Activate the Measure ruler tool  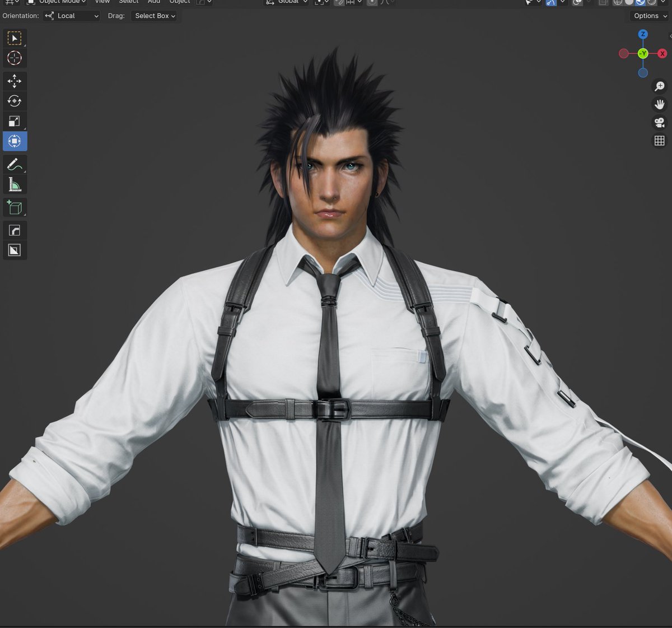[15, 184]
